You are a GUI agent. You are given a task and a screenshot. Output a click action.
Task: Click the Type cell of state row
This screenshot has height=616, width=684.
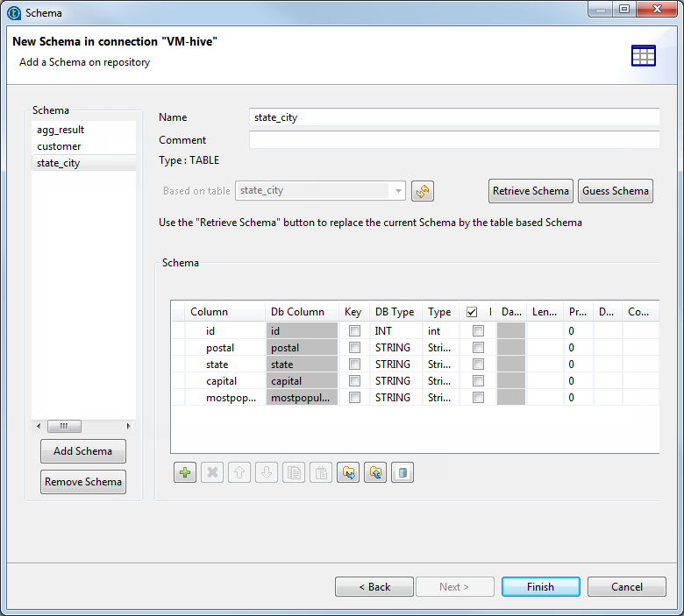(x=440, y=365)
